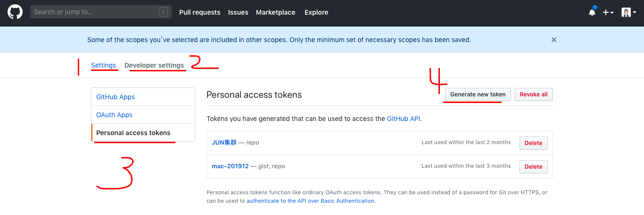Select Personal access tokens sidebar item
The width and height of the screenshot is (644, 215).
133,133
